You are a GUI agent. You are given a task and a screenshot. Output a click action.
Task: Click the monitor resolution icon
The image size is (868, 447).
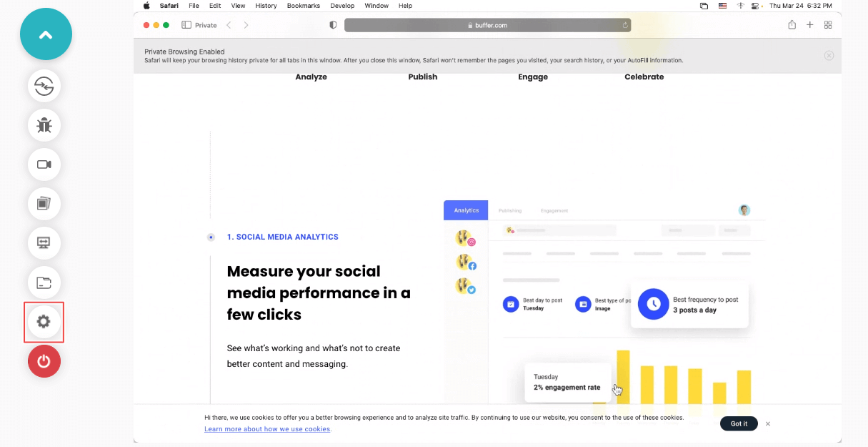click(x=44, y=243)
